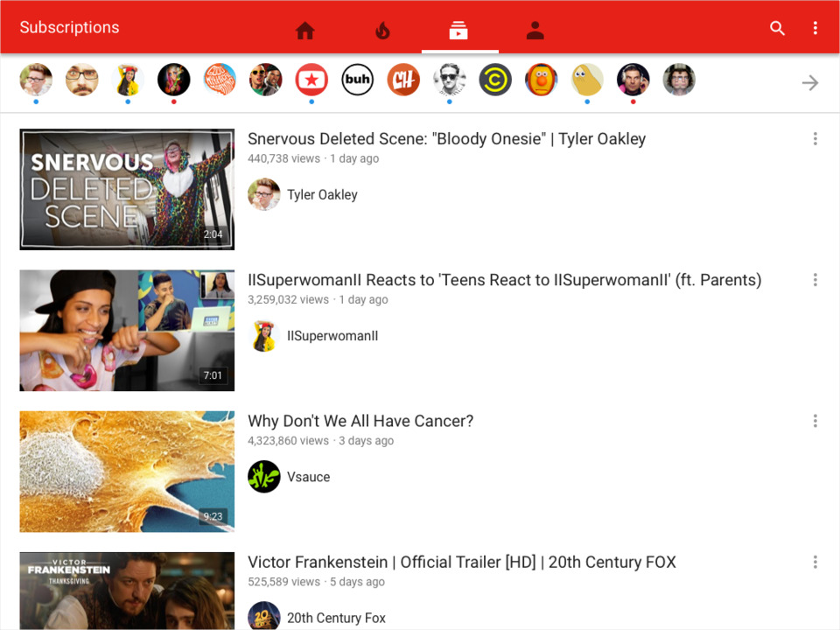Play the cancer cell video thumbnail
Viewport: 840px width, 630px height.
coord(127,472)
